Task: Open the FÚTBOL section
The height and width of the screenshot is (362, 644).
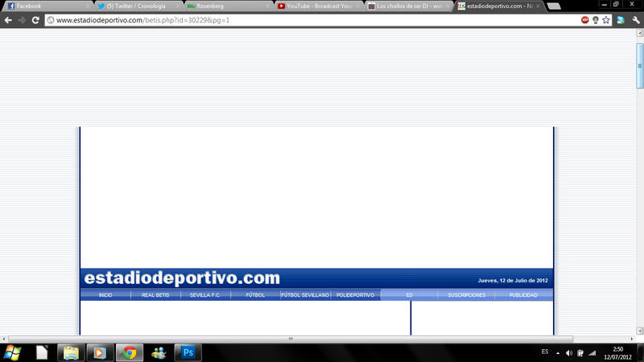Action: 255,295
